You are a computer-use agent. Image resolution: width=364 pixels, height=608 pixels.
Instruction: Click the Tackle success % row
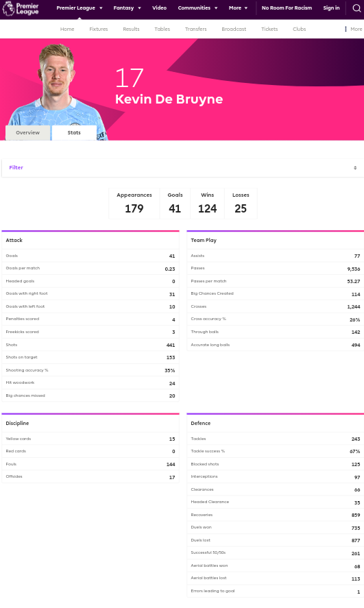[x=276, y=451]
